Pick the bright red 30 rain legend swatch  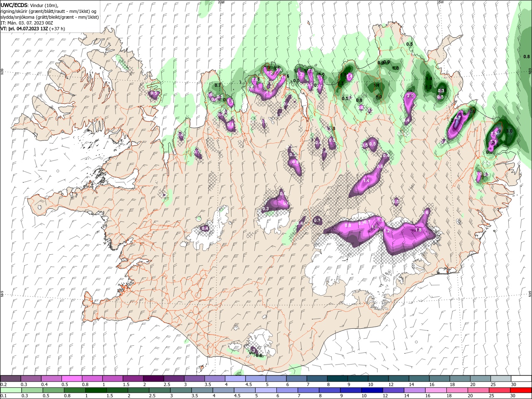520,390
